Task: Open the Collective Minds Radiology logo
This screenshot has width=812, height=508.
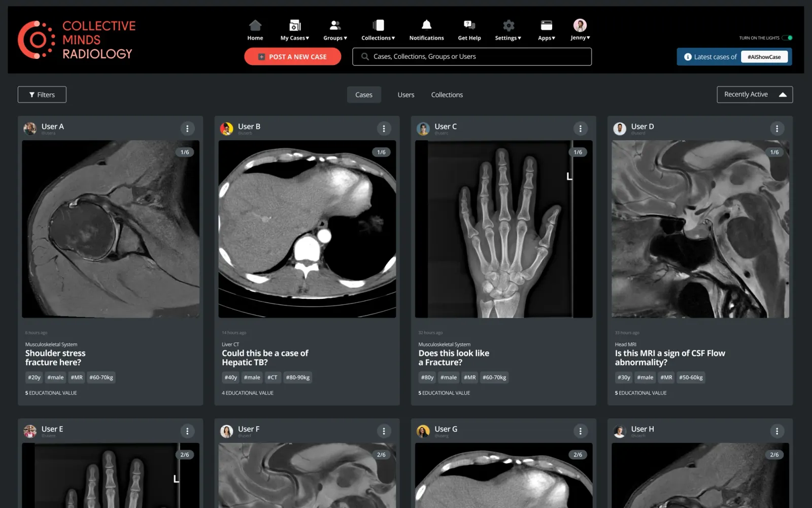Action: pos(77,40)
